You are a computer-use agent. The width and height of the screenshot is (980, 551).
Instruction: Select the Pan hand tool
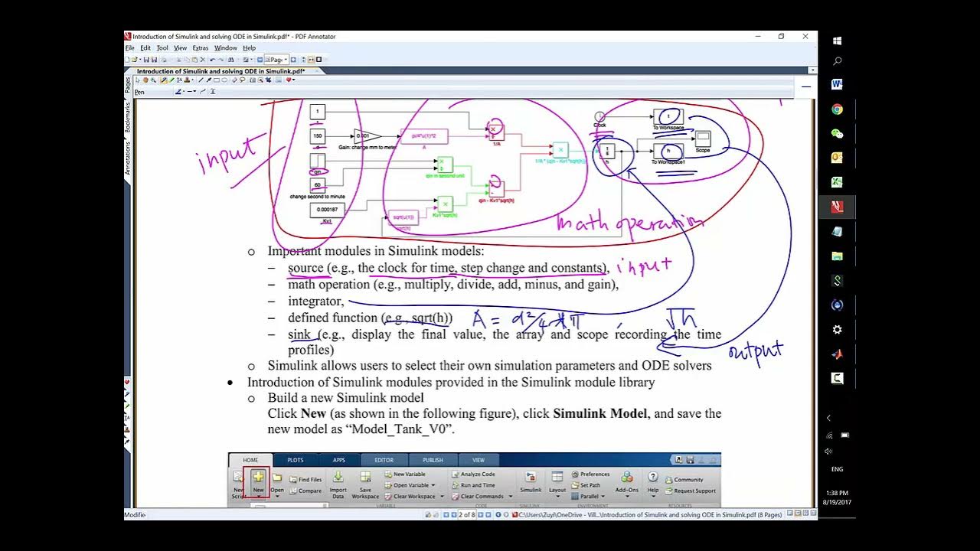(x=145, y=80)
